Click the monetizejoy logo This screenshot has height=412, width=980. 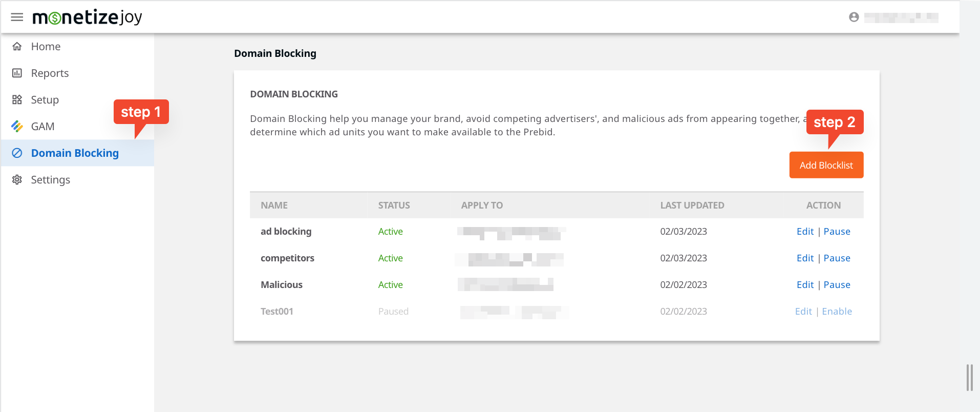coord(87,17)
